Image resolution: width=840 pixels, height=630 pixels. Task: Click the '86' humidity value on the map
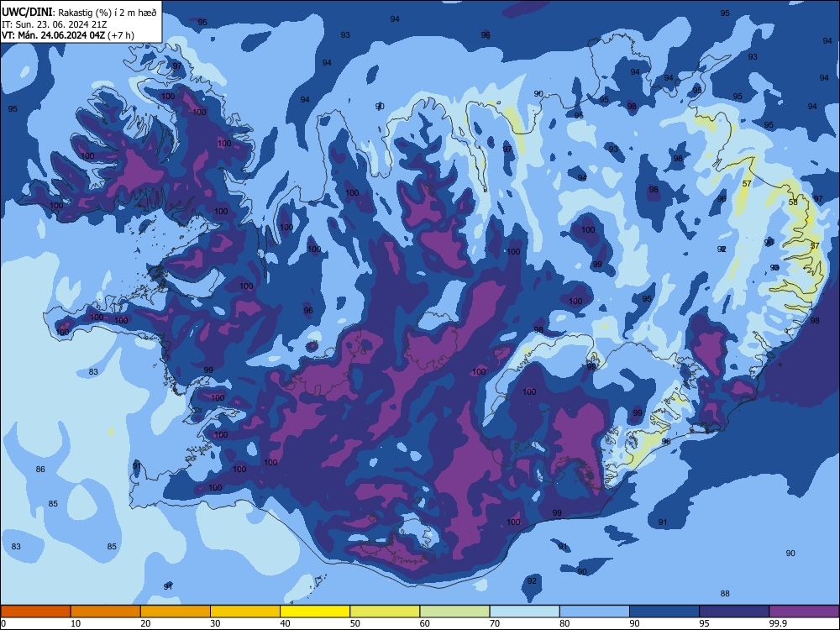tap(40, 470)
